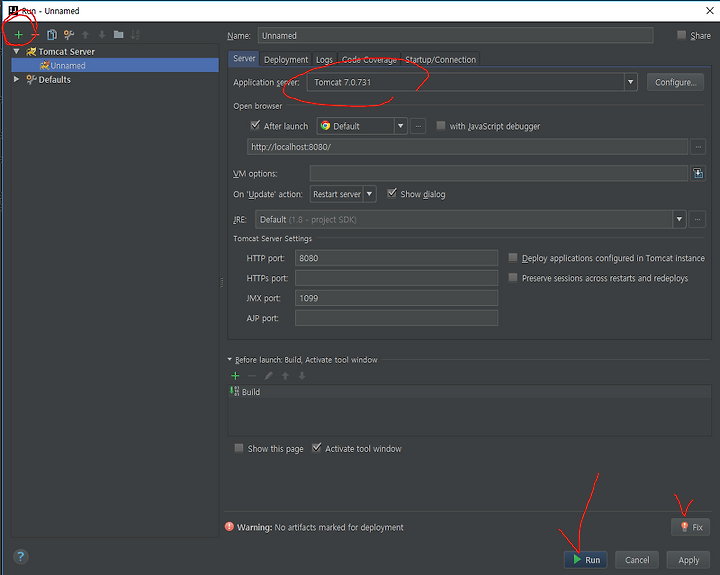Open the Startup/Connection tab
Image resolution: width=720 pixels, height=575 pixels.
tap(440, 60)
